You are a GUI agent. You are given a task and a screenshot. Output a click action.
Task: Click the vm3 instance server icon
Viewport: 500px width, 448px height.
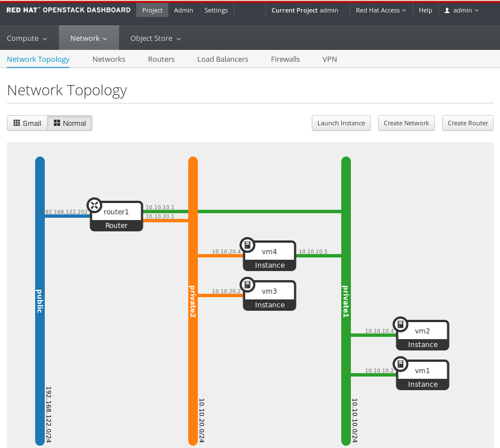click(247, 284)
